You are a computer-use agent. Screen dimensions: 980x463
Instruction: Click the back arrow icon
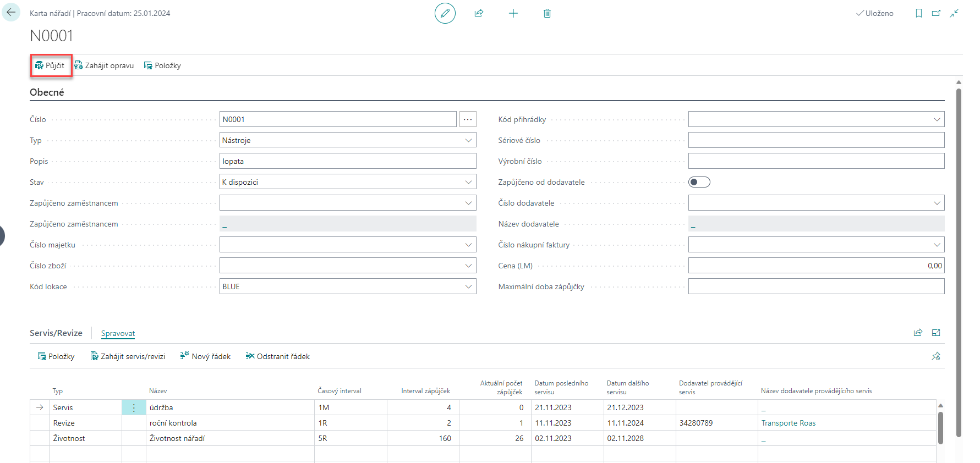[11, 13]
